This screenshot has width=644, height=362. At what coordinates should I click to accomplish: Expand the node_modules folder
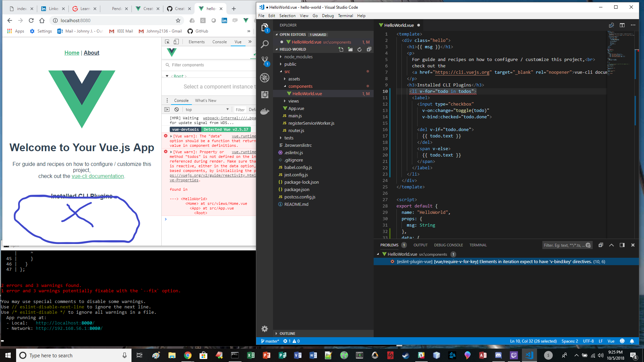click(x=298, y=57)
